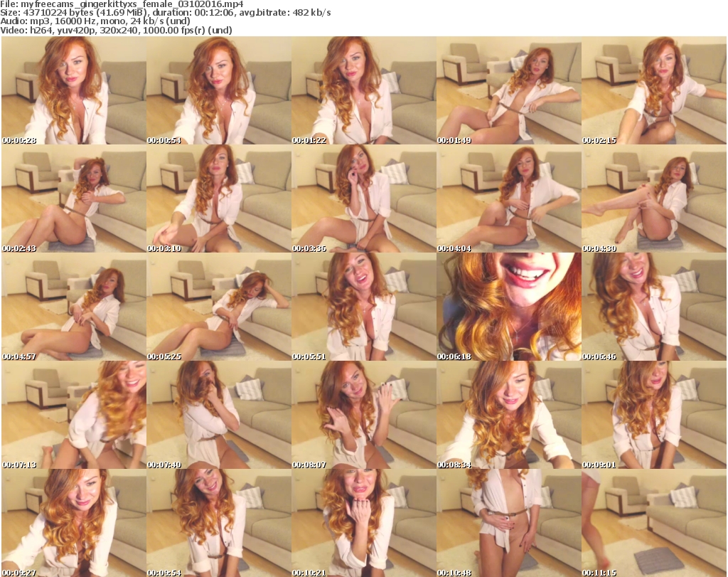The width and height of the screenshot is (728, 577).
Task: Select the thumbnail stamped 00:00:54
Action: pos(219,90)
